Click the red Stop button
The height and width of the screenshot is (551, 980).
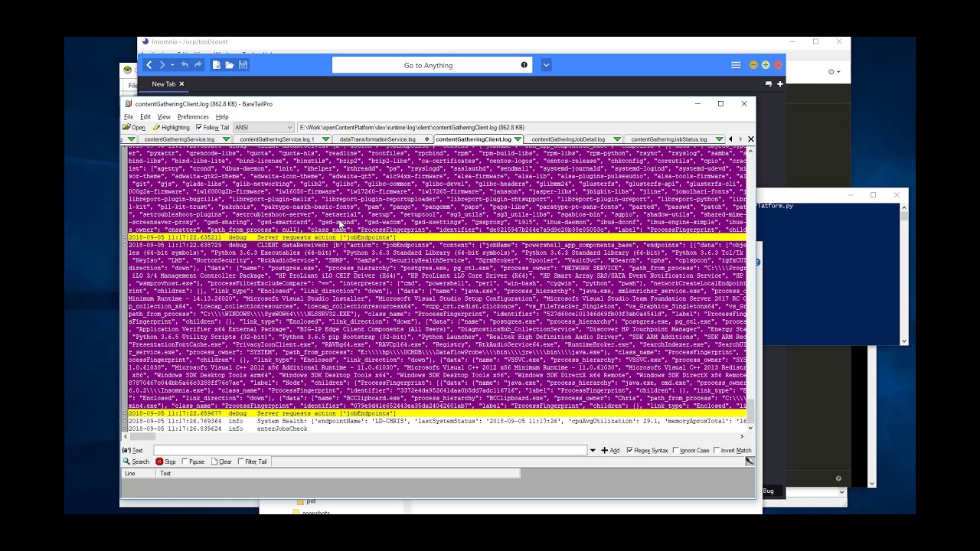tap(165, 461)
